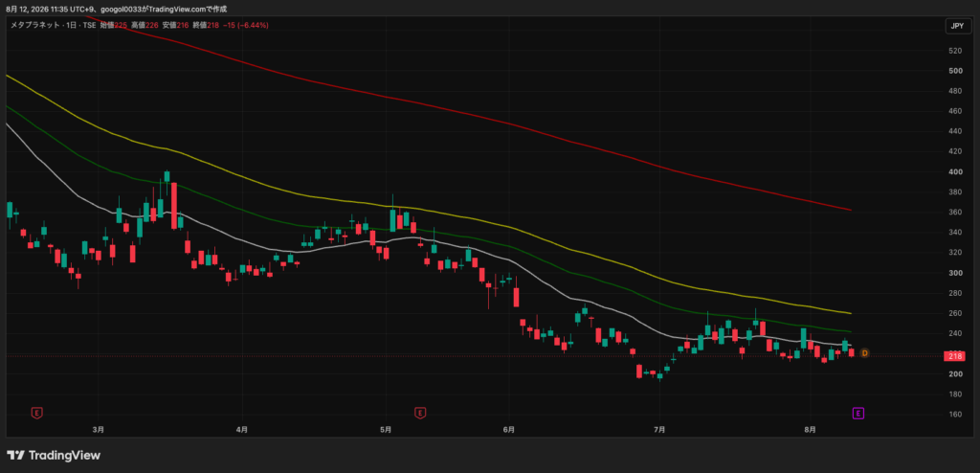The height and width of the screenshot is (473, 980).
Task: Click the 460 price axis label
Action: click(955, 111)
